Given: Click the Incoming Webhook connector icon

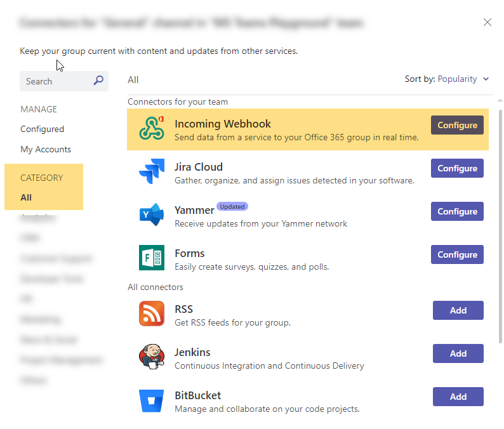Looking at the screenshot, I should [x=152, y=129].
